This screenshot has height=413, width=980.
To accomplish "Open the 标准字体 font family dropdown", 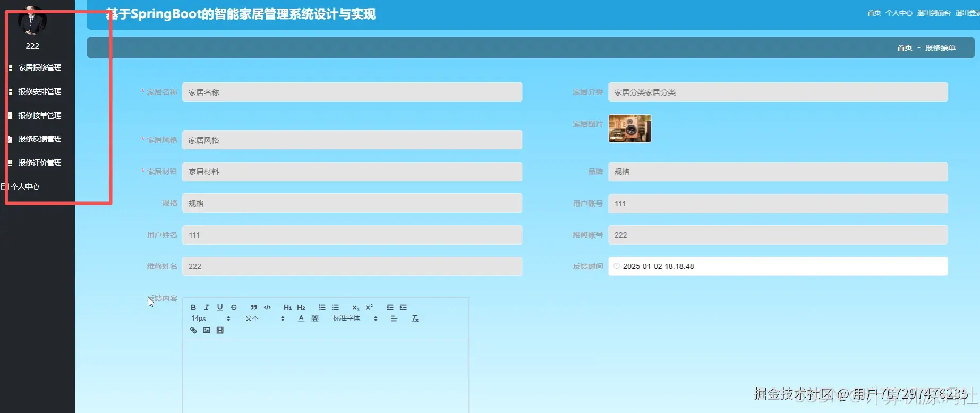I will click(x=355, y=318).
